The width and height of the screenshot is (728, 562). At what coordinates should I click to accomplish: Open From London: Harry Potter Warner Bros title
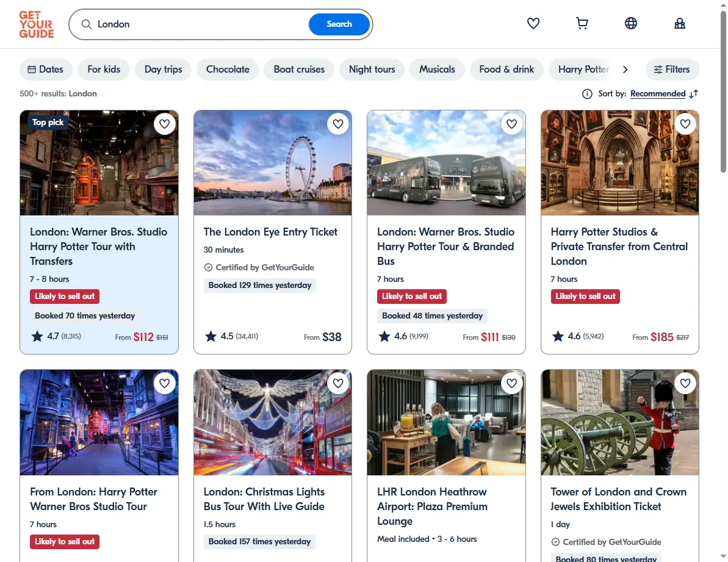click(93, 499)
